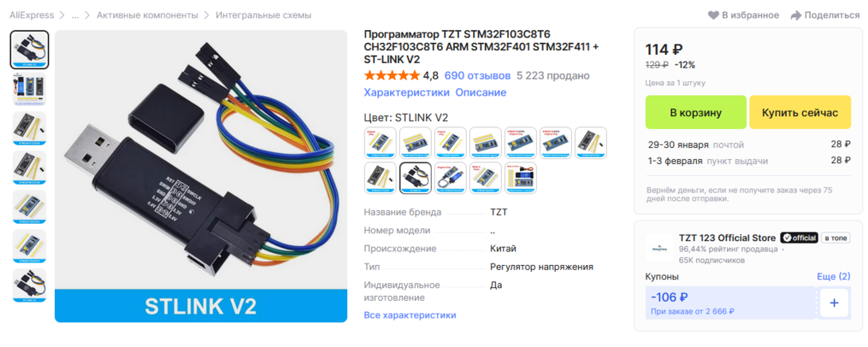Expand the breadcrumb ellipsis

[75, 15]
